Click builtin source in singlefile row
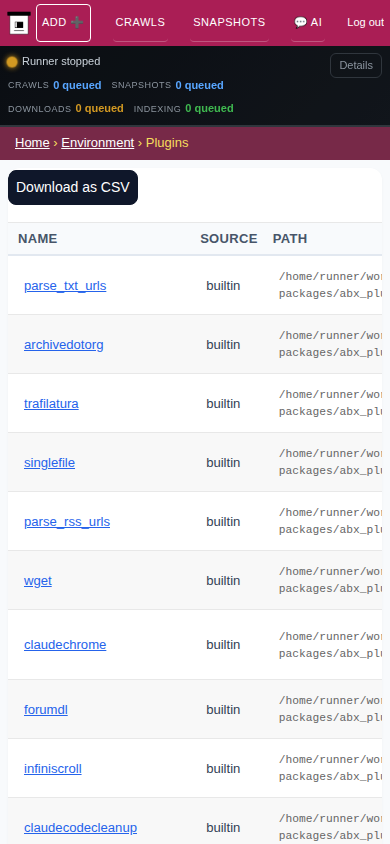 coord(223,463)
